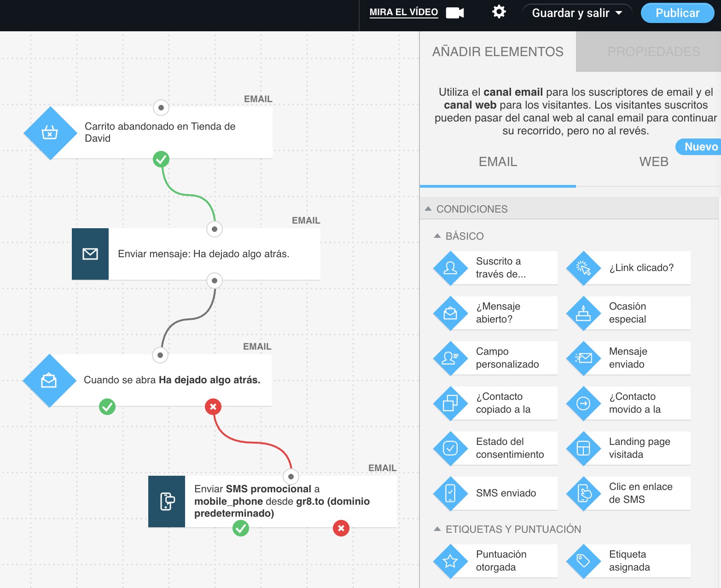721x588 pixels.
Task: Collapse the BÁSICO group
Action: coord(437,236)
